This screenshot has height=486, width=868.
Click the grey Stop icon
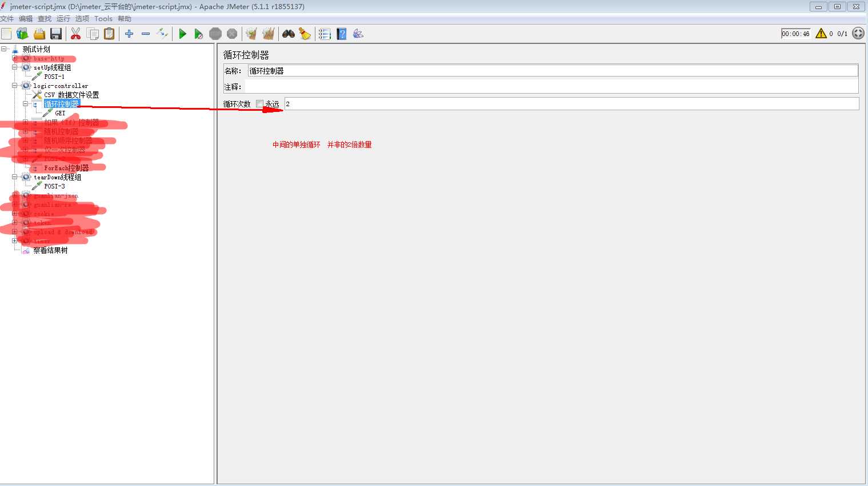tap(215, 34)
